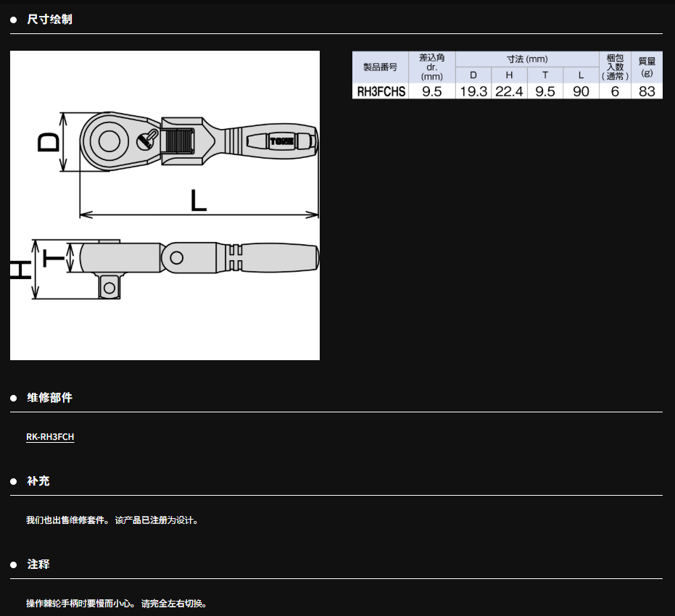Image resolution: width=675 pixels, height=616 pixels.
Task: Click the flex joint pivot in side view
Action: coord(175,256)
